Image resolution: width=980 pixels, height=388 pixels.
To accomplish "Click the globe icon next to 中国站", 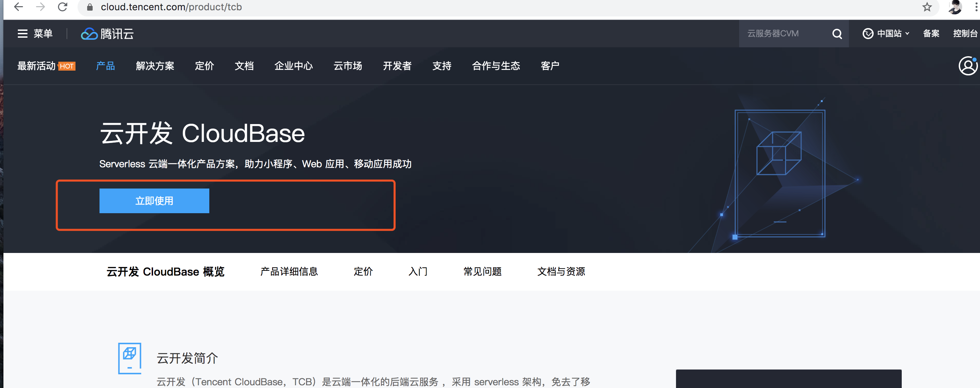I will point(868,34).
